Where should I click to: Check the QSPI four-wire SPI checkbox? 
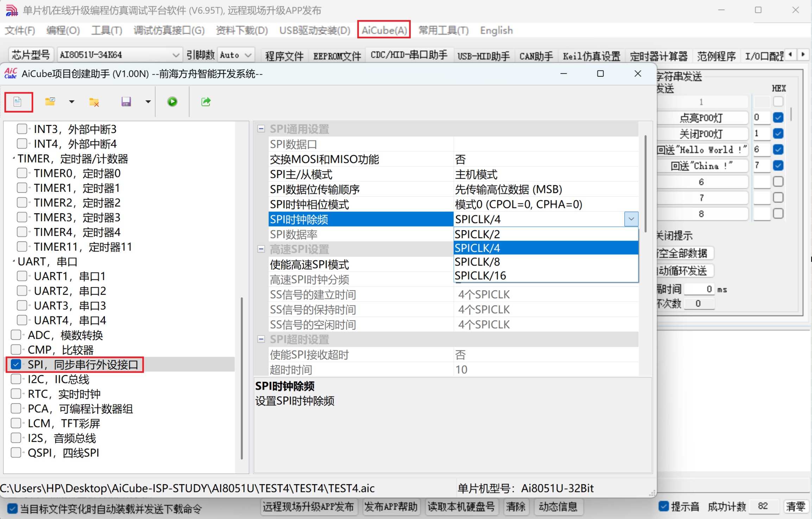click(x=16, y=452)
